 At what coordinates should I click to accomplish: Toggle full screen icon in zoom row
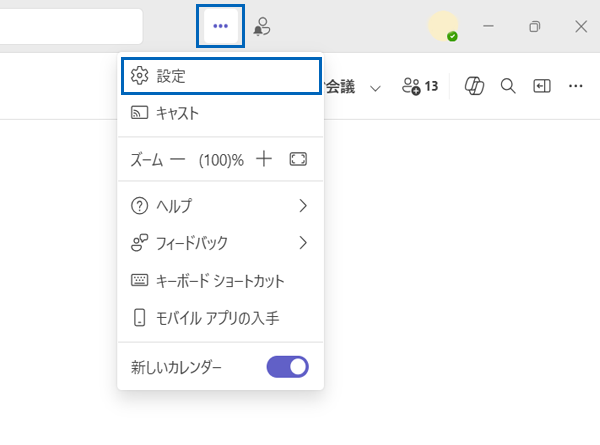tap(298, 159)
